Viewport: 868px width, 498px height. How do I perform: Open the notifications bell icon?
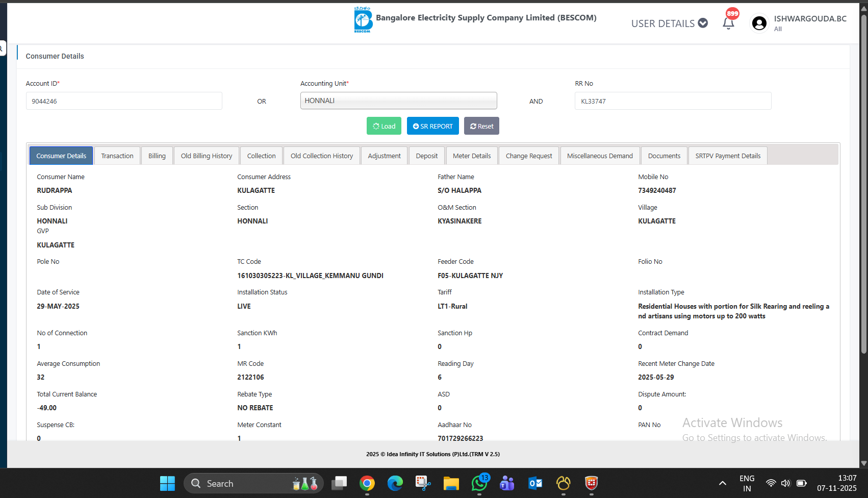click(728, 23)
